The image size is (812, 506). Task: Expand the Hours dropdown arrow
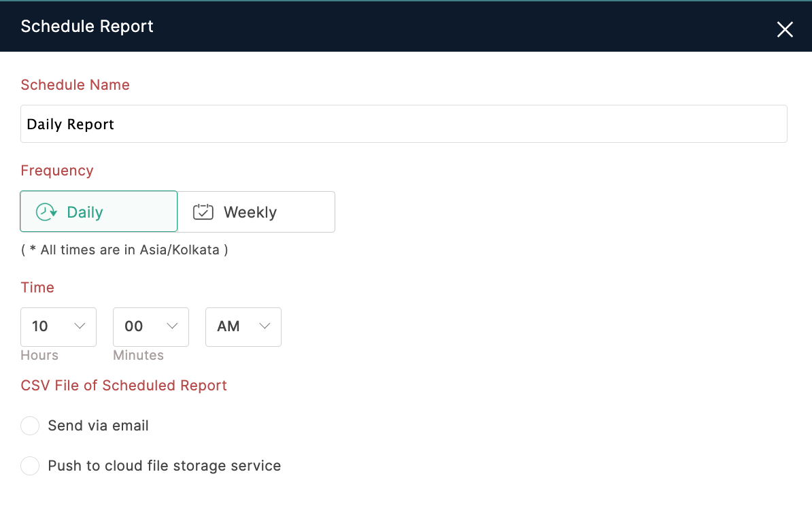80,326
